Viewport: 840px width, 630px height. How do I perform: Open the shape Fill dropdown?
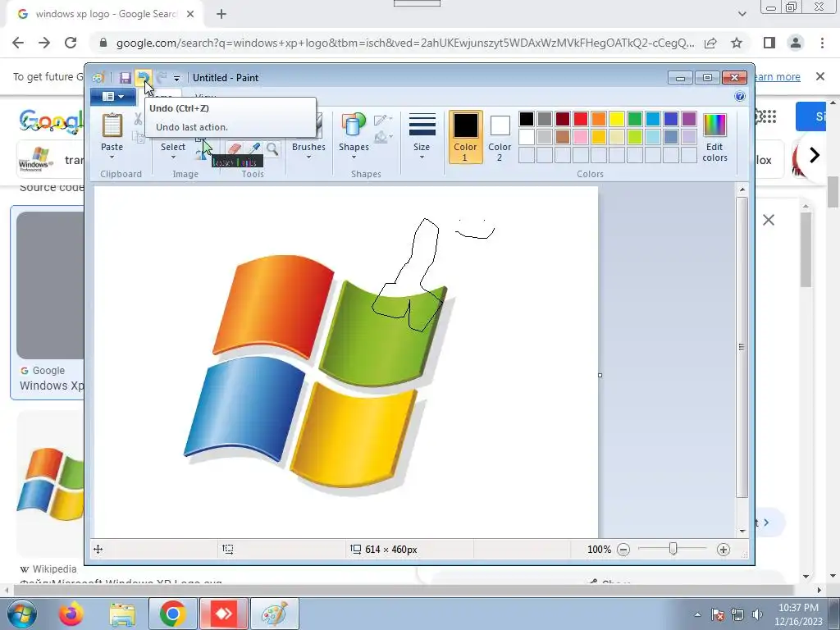[383, 138]
